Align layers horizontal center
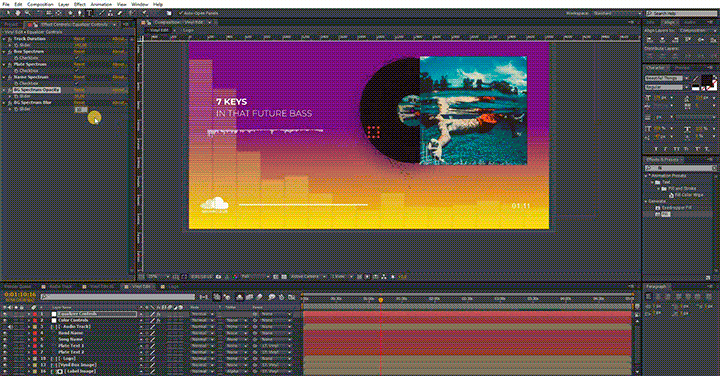 (662, 39)
